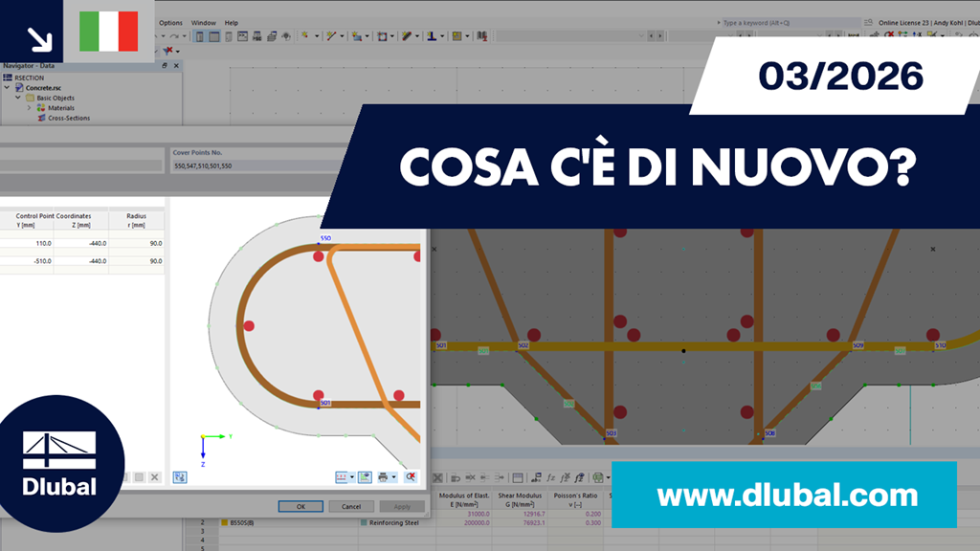Image resolution: width=980 pixels, height=551 pixels.
Task: Click the Apply button
Action: tap(402, 507)
